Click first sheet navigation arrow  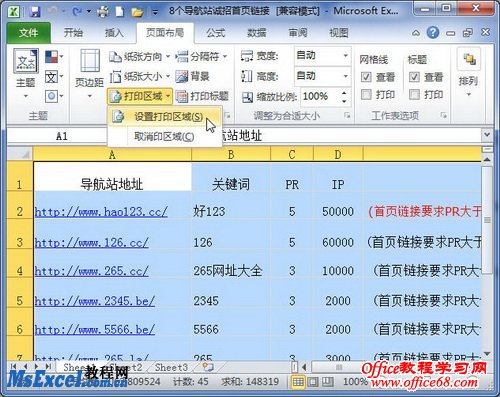tap(13, 367)
